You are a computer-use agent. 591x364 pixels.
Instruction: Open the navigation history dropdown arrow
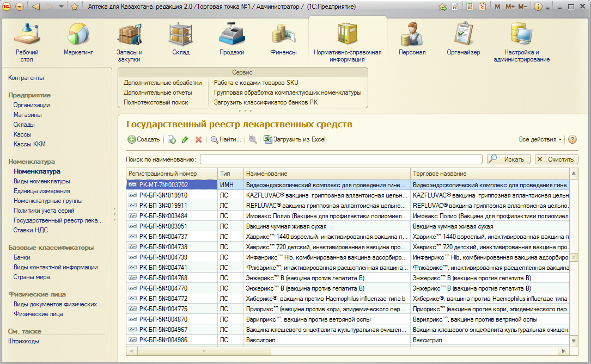pos(61,7)
